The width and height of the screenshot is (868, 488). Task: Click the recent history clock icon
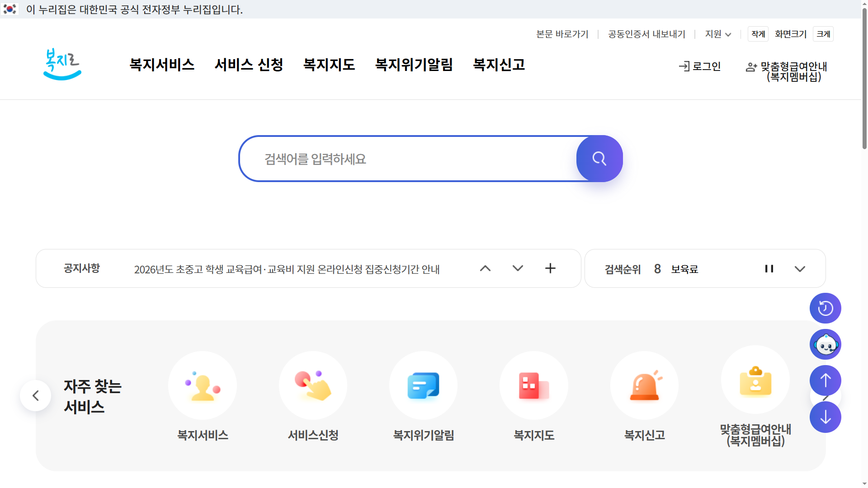(825, 308)
